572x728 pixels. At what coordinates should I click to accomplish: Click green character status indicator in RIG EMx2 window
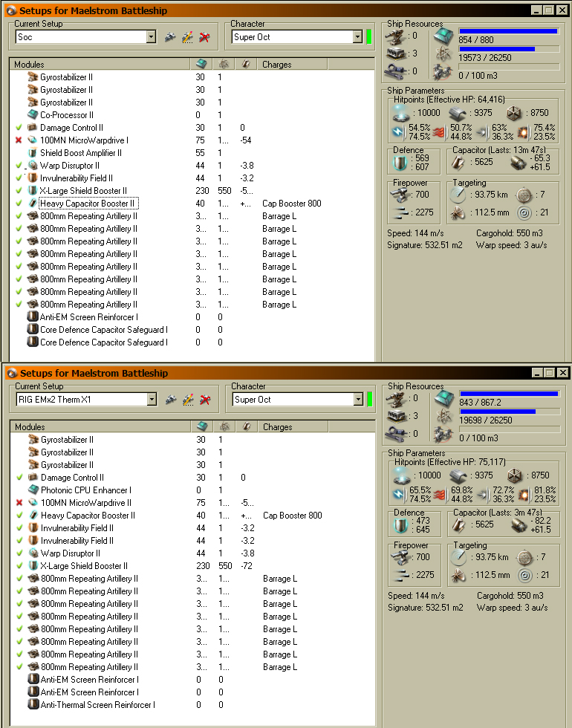coord(370,400)
